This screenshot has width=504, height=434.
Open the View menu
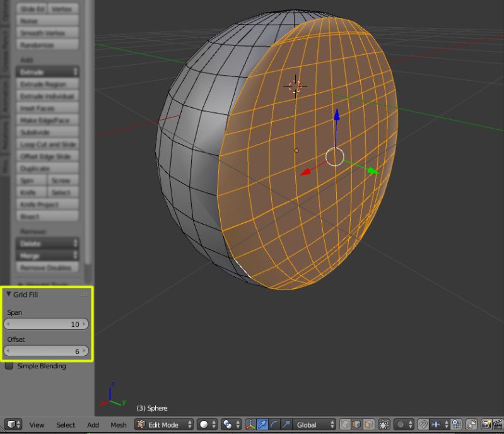[x=37, y=425]
